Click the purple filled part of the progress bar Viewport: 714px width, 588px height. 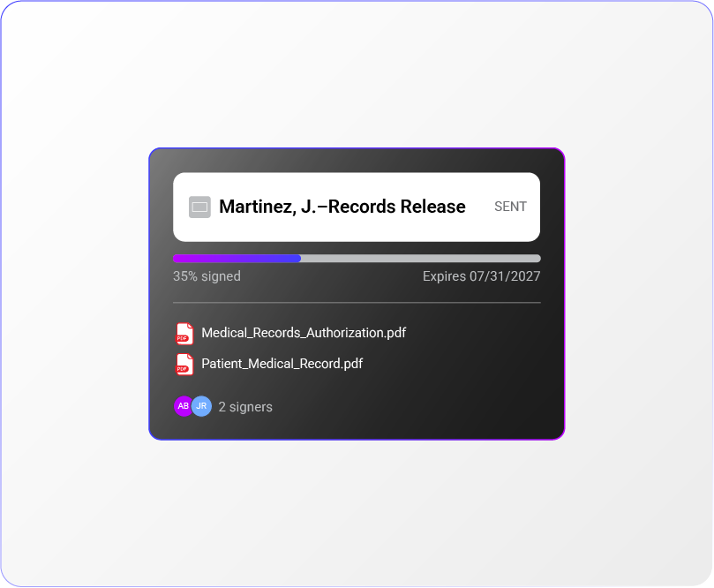click(x=237, y=259)
